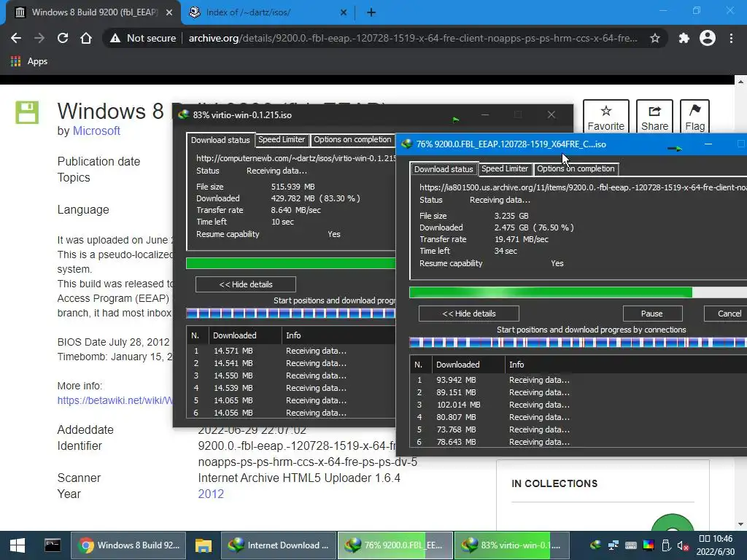Open the Microsoft author link
This screenshot has height=560, width=747.
coord(96,131)
